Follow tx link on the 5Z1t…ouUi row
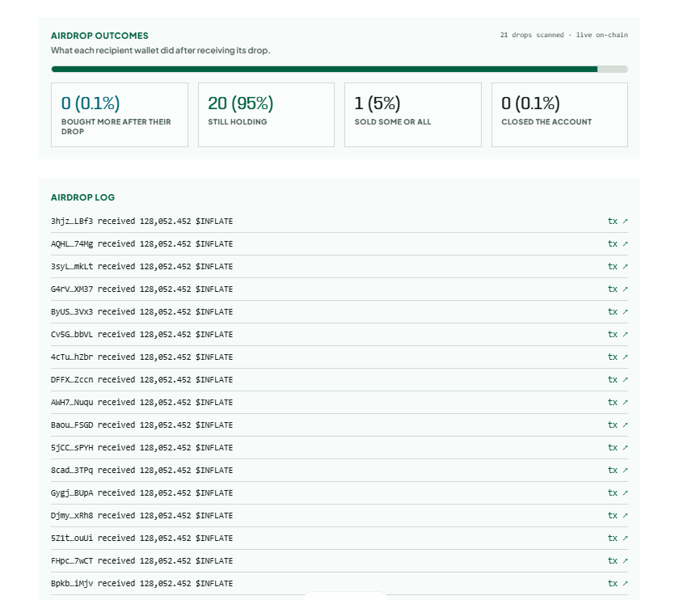Image resolution: width=700 pixels, height=600 pixels. [618, 538]
